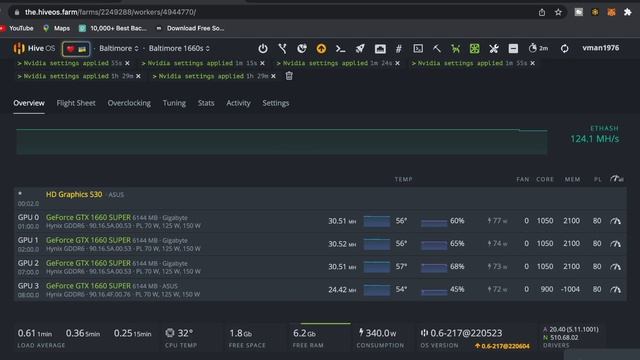Click the hashtag tags icon
Viewport: 640px width, 360px height.
click(399, 49)
